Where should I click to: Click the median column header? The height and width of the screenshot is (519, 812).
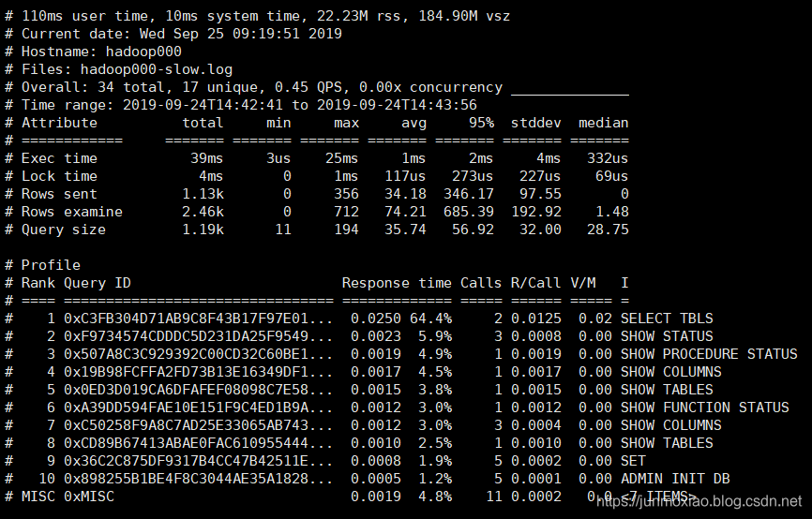(603, 123)
